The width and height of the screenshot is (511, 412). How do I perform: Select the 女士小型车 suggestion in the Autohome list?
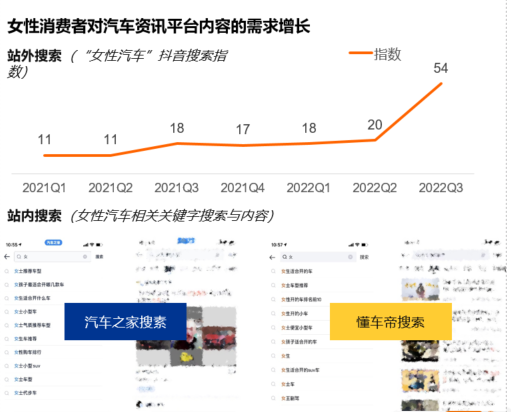(25, 312)
